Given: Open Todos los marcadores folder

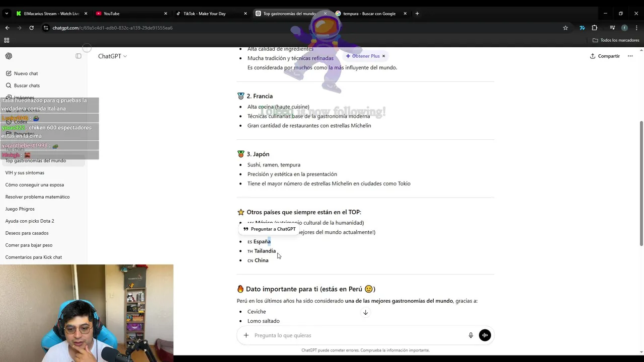Looking at the screenshot, I should [x=616, y=40].
